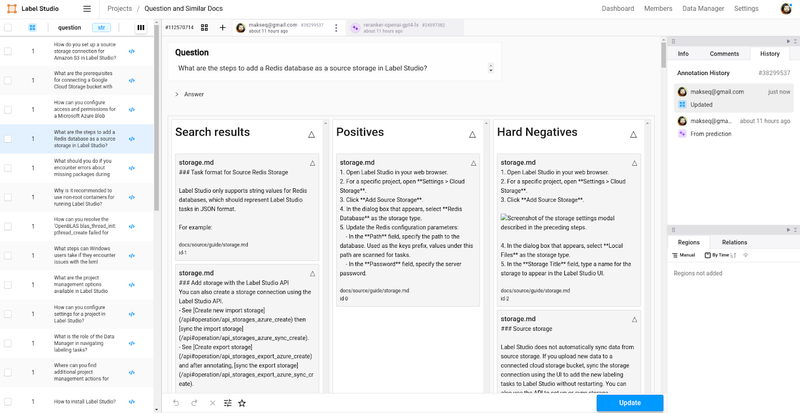
Task: Collapse the storage.md card in Positives
Action: [473, 163]
